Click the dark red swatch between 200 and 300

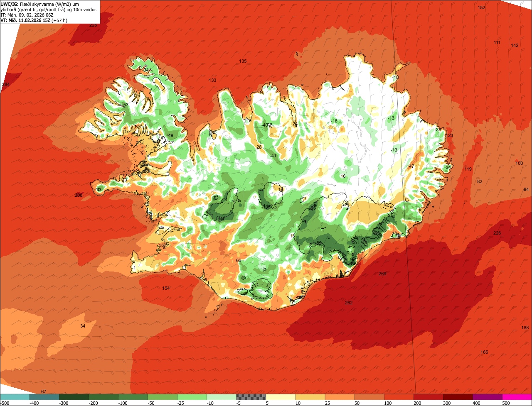[428, 397]
